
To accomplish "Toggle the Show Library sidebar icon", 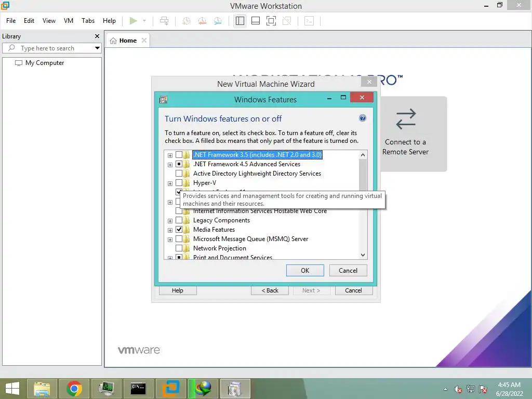I will point(240,21).
